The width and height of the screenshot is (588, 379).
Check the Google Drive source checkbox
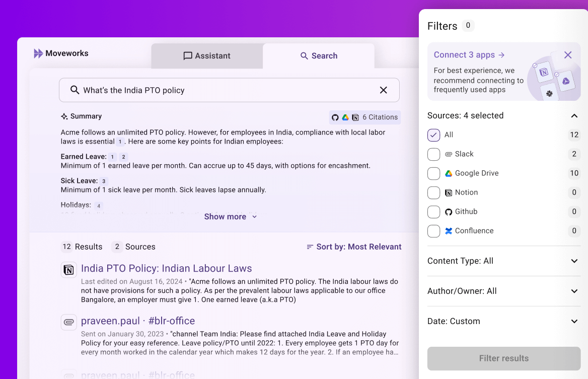pos(433,173)
